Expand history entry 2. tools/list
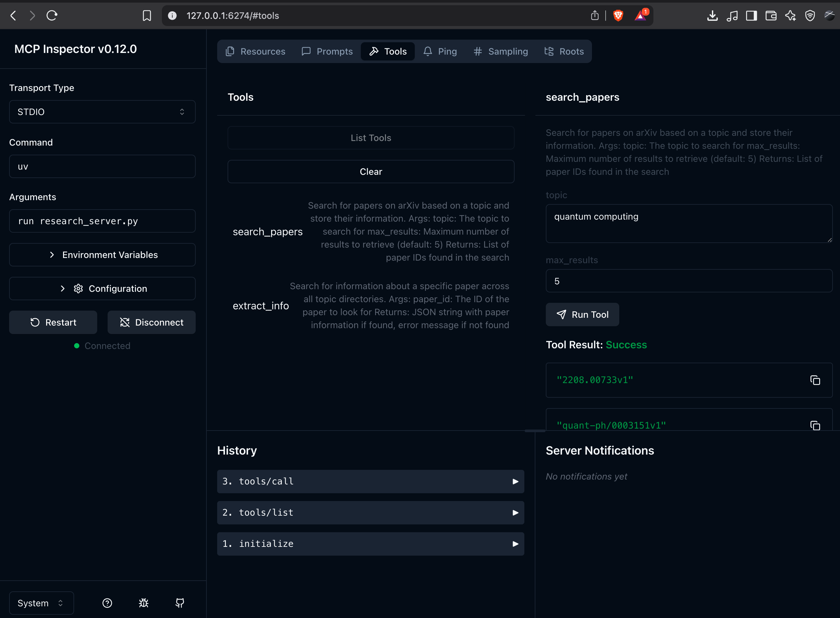 (370, 512)
